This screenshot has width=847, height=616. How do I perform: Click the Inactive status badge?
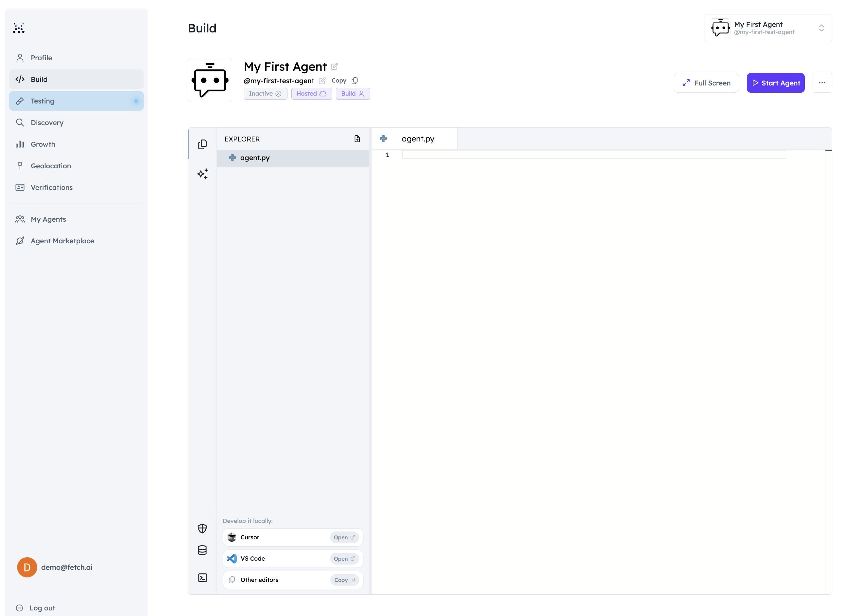click(265, 94)
